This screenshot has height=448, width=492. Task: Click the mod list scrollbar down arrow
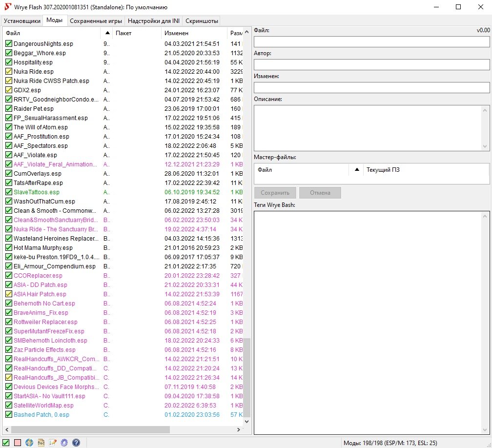(x=246, y=421)
